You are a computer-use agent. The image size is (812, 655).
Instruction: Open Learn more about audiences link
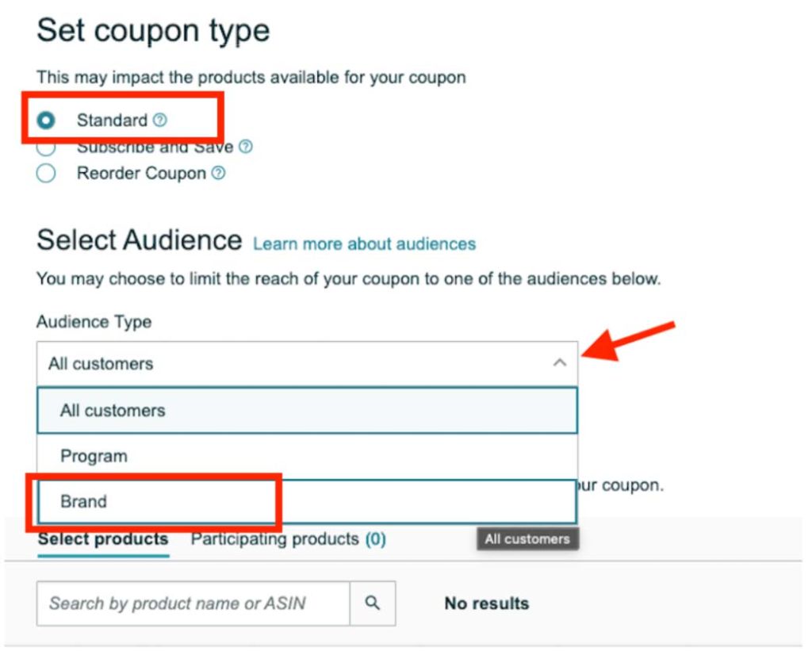364,244
